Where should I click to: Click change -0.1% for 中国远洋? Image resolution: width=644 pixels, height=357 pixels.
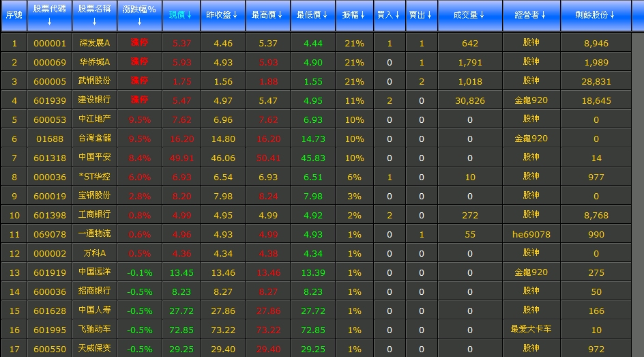(x=140, y=272)
